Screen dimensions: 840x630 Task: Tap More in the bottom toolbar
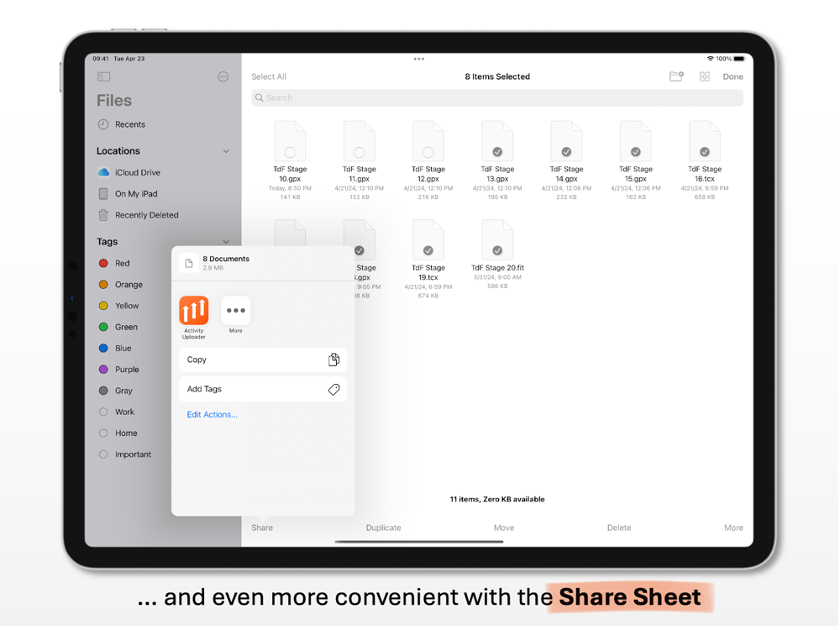(x=733, y=528)
